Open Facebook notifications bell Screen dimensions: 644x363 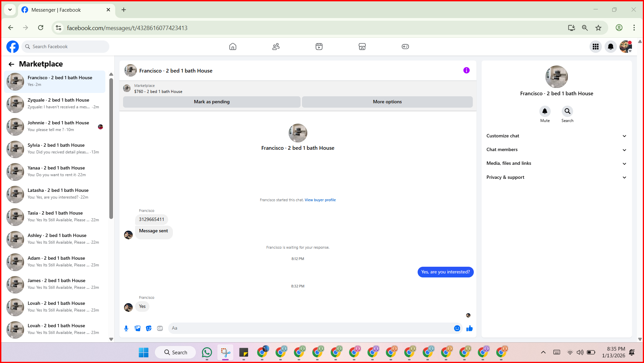pos(611,47)
